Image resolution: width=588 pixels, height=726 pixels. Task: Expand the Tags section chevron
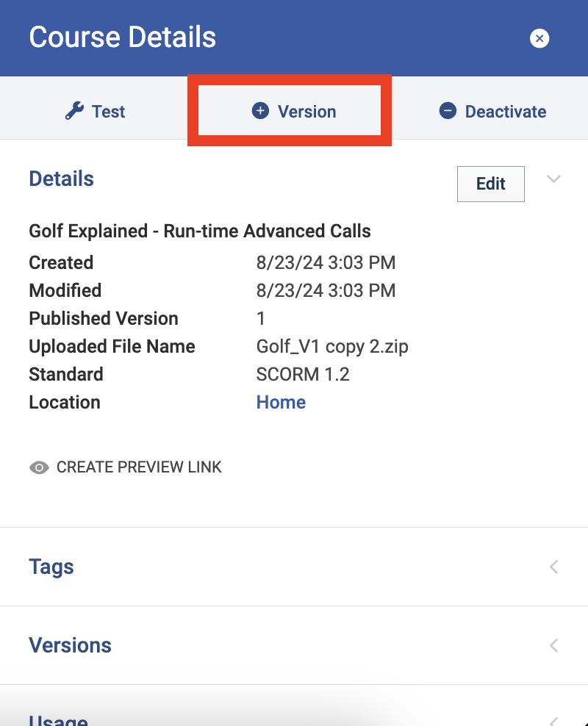coord(554,567)
